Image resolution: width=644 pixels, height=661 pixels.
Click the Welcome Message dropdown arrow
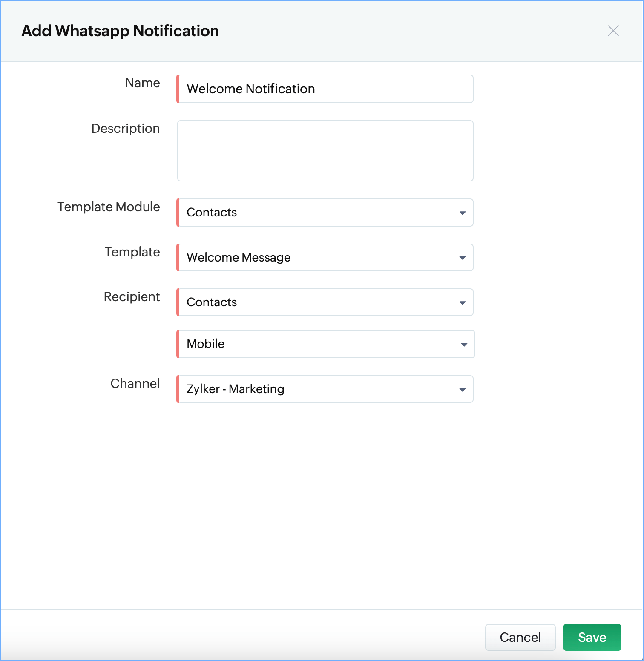[x=462, y=258]
